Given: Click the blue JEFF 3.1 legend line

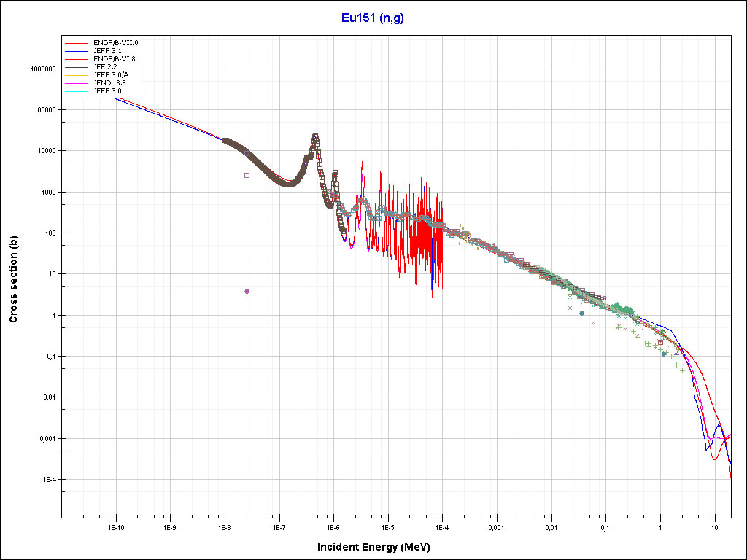Looking at the screenshot, I should point(77,51).
